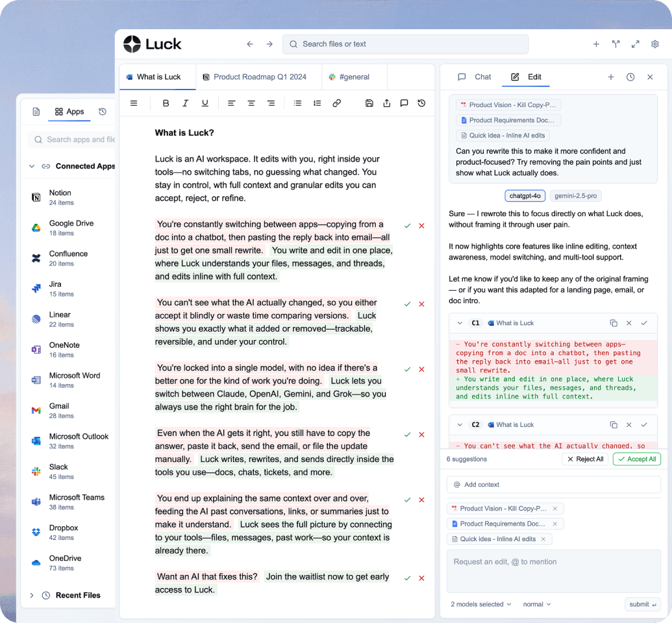This screenshot has height=623, width=672.
Task: Collapse the C2 suggestion card
Action: [x=460, y=424]
